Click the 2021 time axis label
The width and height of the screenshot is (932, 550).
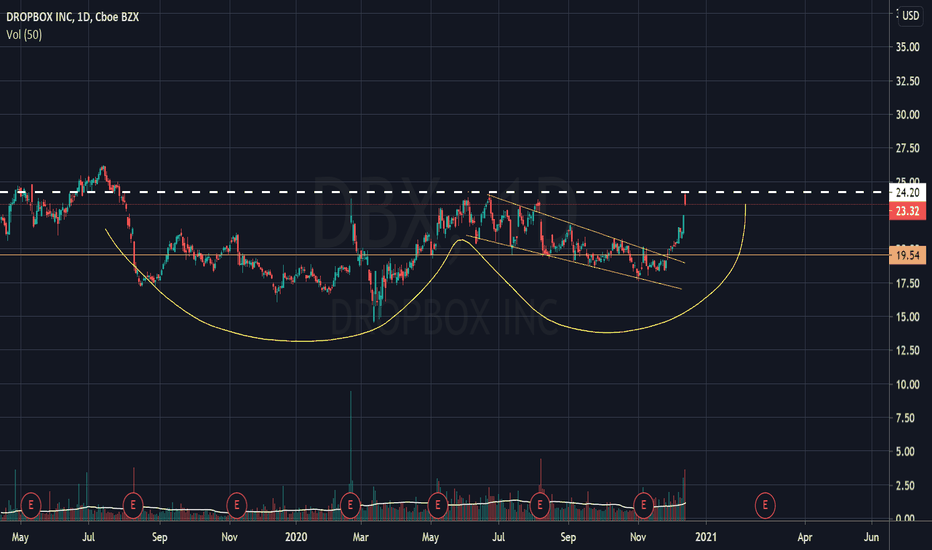click(x=706, y=538)
